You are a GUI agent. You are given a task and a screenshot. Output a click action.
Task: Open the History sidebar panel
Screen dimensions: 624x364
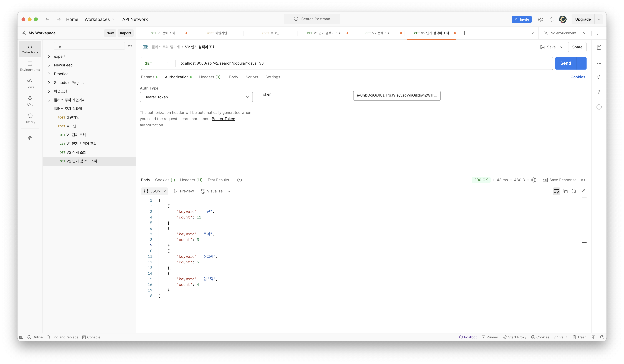30,119
